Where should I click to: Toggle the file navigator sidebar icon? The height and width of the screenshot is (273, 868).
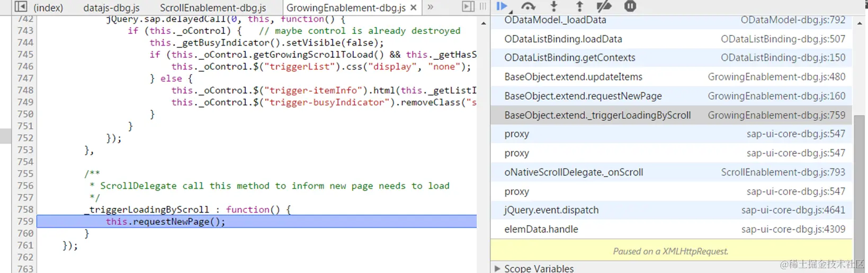[21, 7]
